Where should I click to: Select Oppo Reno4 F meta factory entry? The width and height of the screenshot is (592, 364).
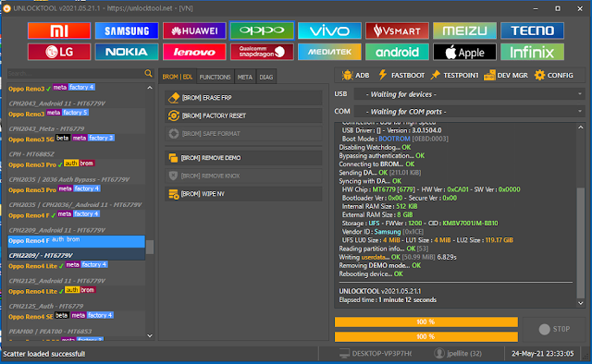tap(76, 222)
